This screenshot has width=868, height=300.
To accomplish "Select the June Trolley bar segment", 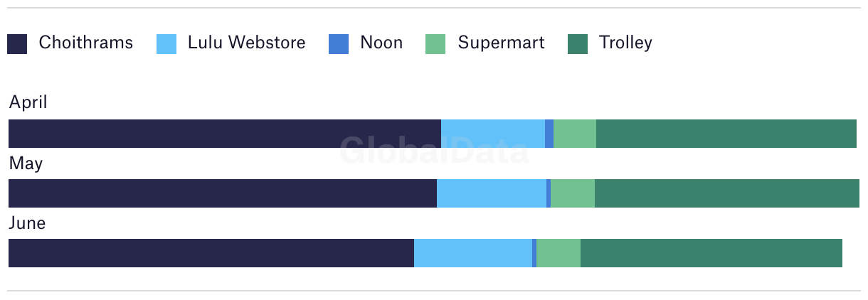I will [x=711, y=253].
